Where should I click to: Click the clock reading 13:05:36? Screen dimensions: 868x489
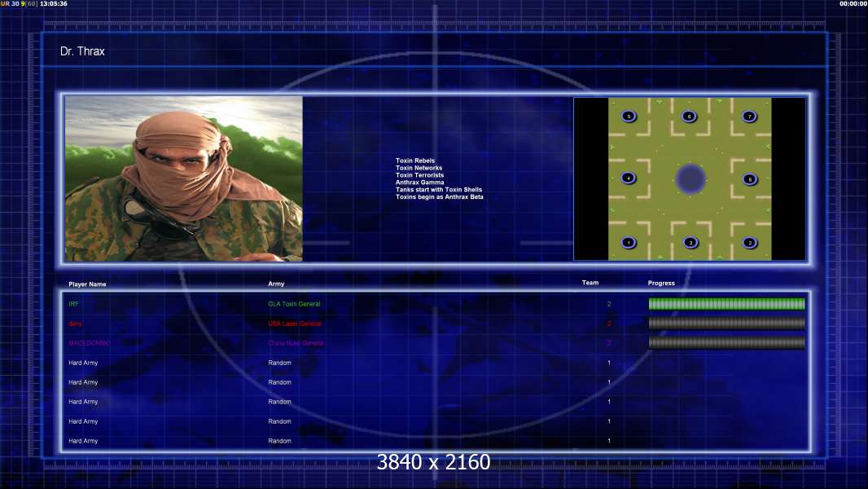(54, 3)
